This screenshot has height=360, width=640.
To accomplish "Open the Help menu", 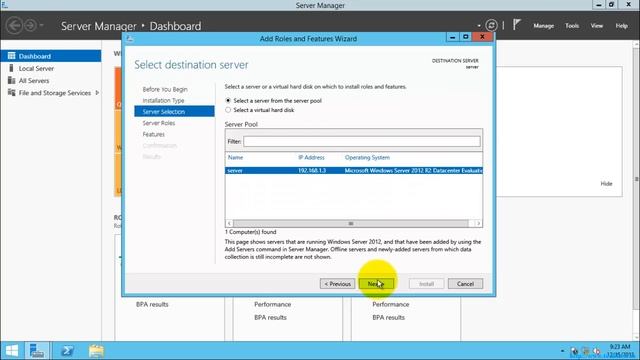I will (622, 26).
